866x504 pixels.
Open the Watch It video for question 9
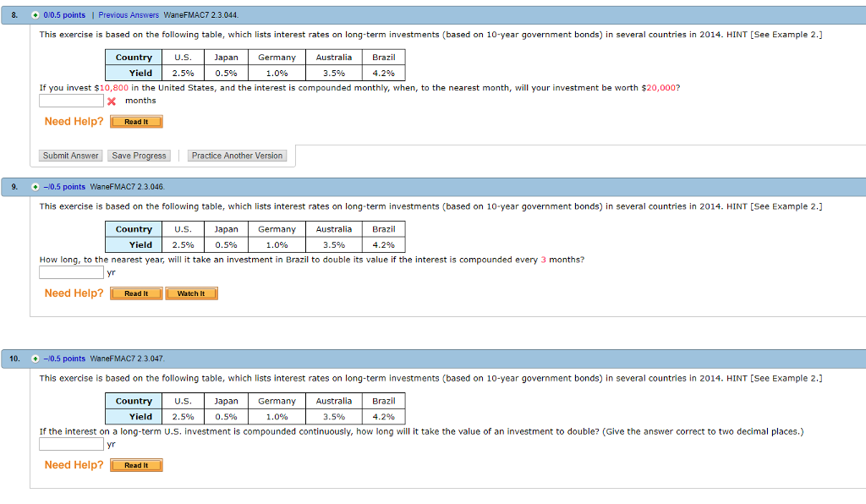[x=191, y=293]
